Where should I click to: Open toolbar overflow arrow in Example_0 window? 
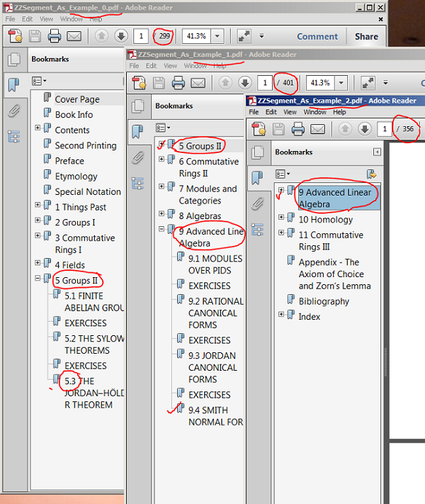[x=261, y=36]
